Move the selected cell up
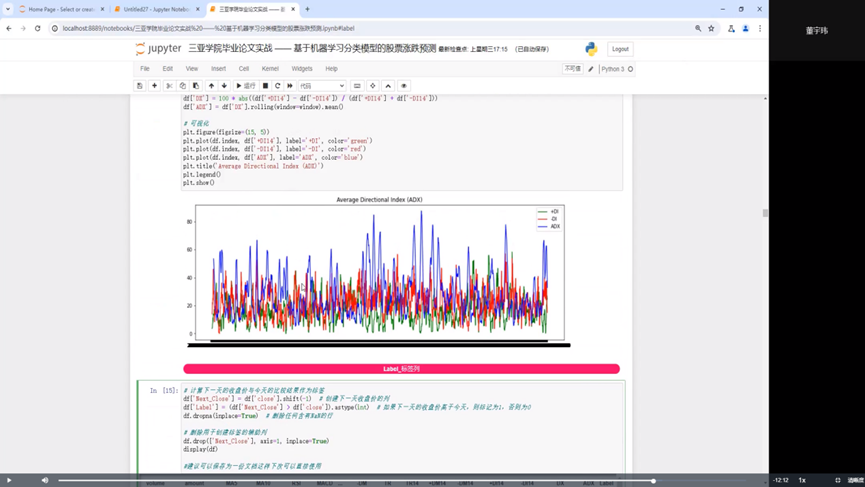This screenshot has height=487, width=865. [211, 86]
